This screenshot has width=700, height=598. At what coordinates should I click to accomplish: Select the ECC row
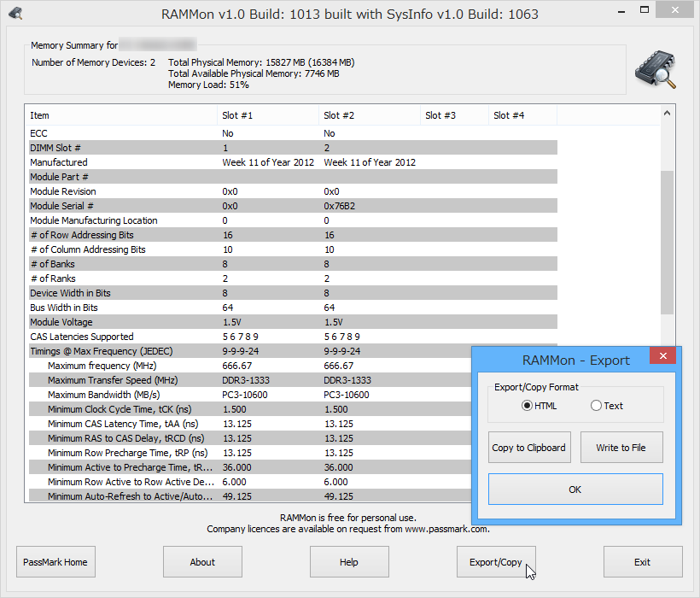294,133
